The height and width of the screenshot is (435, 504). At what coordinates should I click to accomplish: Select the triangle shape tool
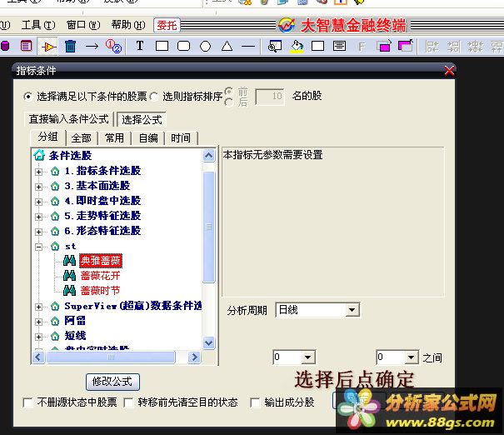click(x=227, y=47)
